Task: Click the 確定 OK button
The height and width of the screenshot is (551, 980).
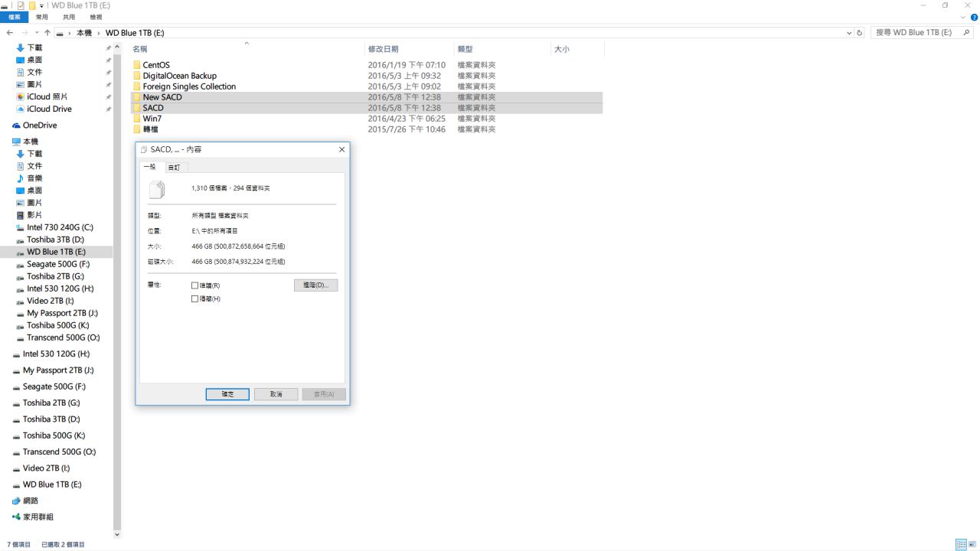Action: click(x=227, y=394)
